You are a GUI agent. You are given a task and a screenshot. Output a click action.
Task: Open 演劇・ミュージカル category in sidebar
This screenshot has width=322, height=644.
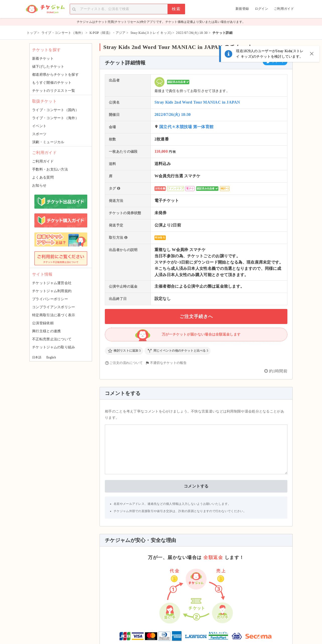tap(48, 142)
